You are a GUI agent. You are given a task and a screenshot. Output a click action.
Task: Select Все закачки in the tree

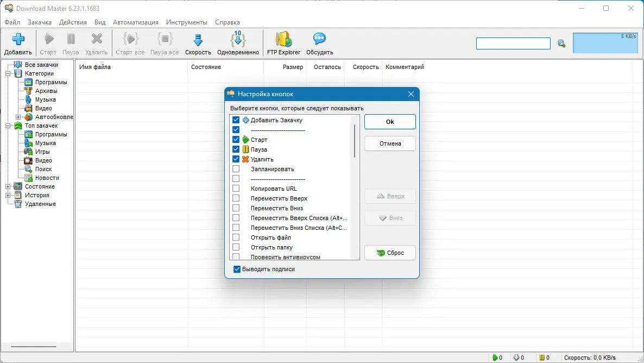tap(41, 65)
